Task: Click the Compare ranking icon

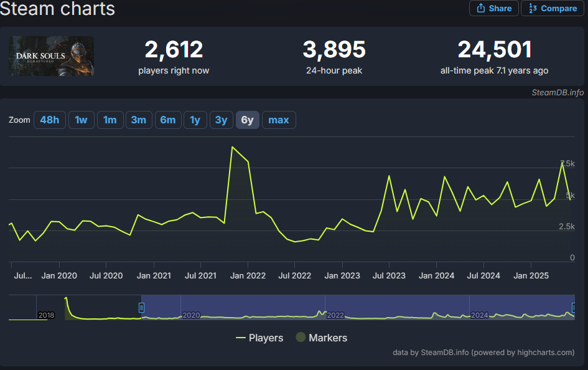Action: coord(533,8)
